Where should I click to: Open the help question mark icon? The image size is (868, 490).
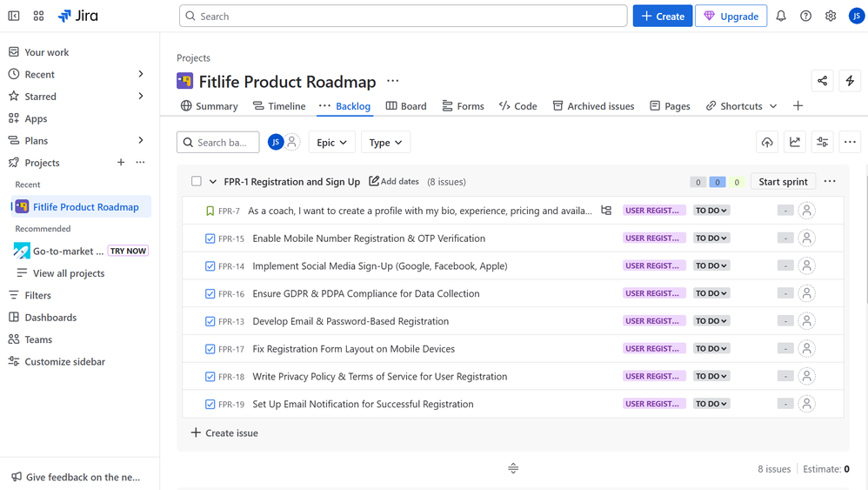[x=806, y=16]
